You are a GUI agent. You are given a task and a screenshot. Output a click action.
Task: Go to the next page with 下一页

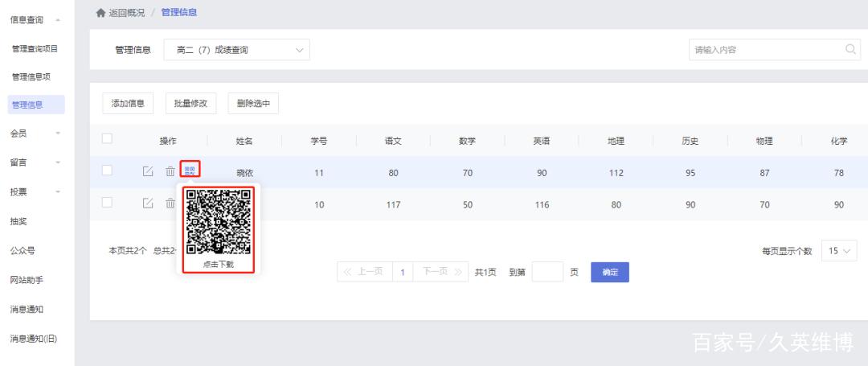[x=441, y=272]
